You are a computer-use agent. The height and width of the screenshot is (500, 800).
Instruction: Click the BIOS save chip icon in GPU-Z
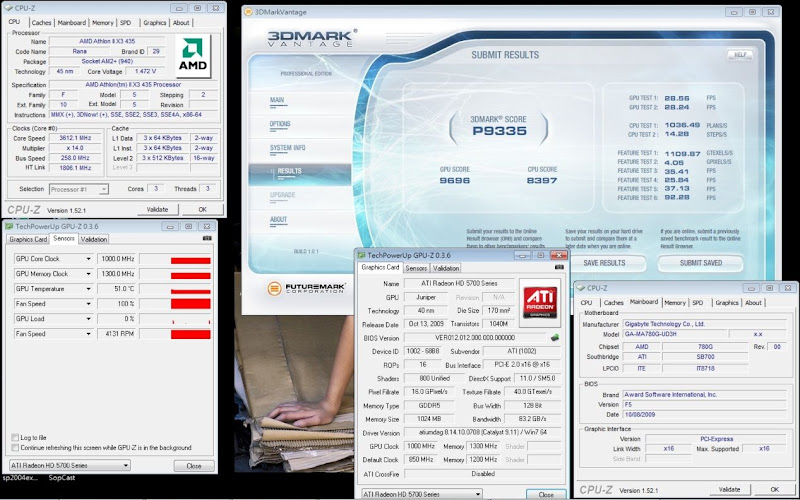[555, 337]
